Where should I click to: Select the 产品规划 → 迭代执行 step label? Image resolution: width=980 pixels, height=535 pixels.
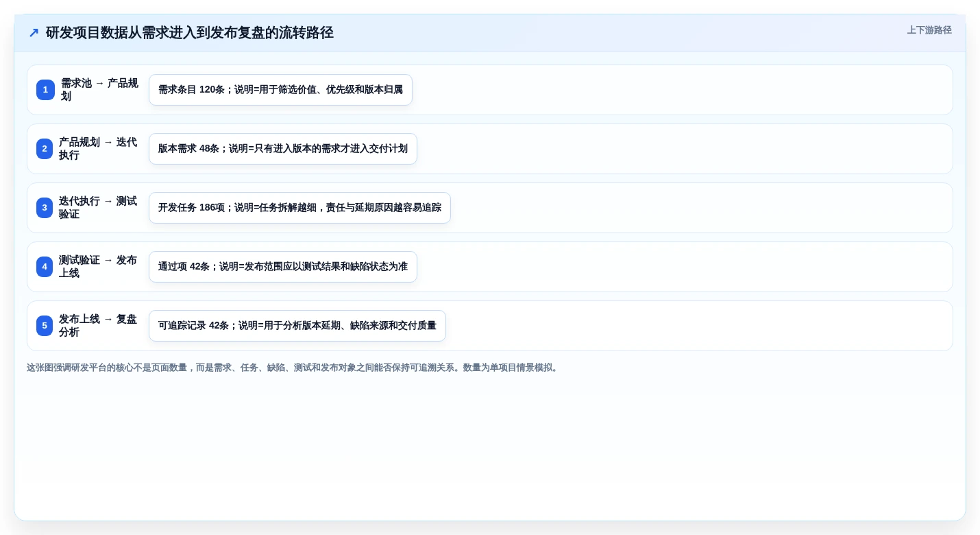click(x=99, y=149)
